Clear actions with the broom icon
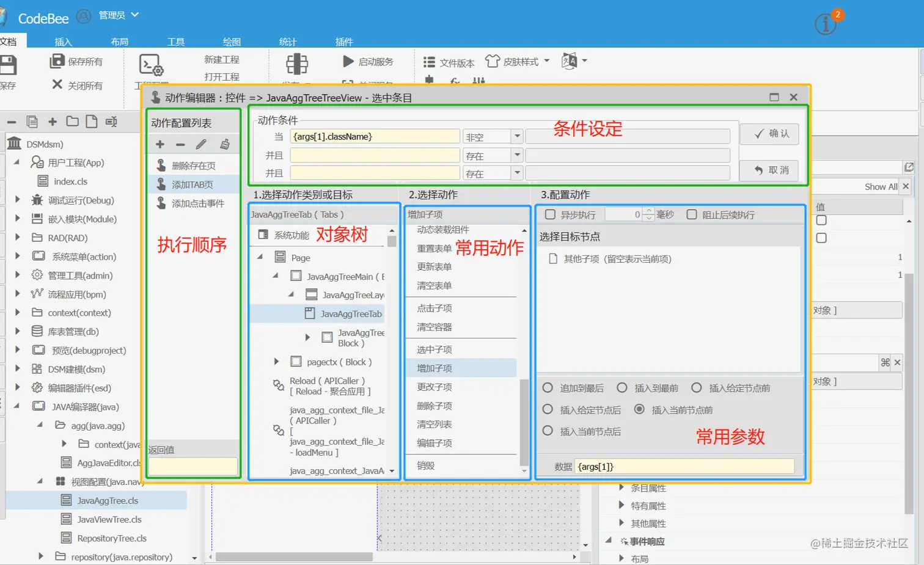Screen dimensions: 924x565 tap(225, 144)
